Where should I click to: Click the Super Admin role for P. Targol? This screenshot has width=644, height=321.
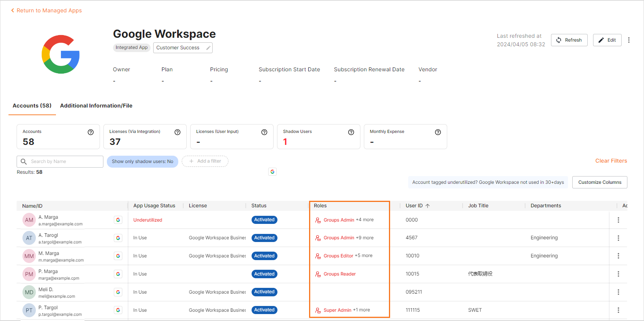coord(337,310)
